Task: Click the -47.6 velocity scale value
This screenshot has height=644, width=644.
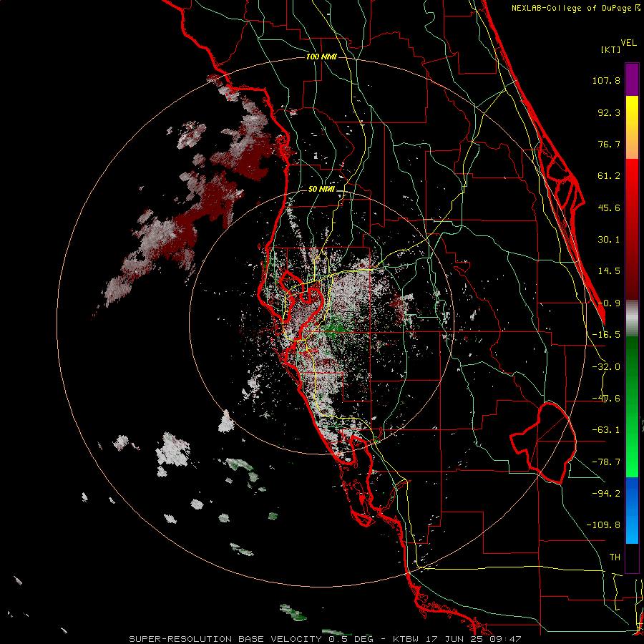Action: coord(606,399)
